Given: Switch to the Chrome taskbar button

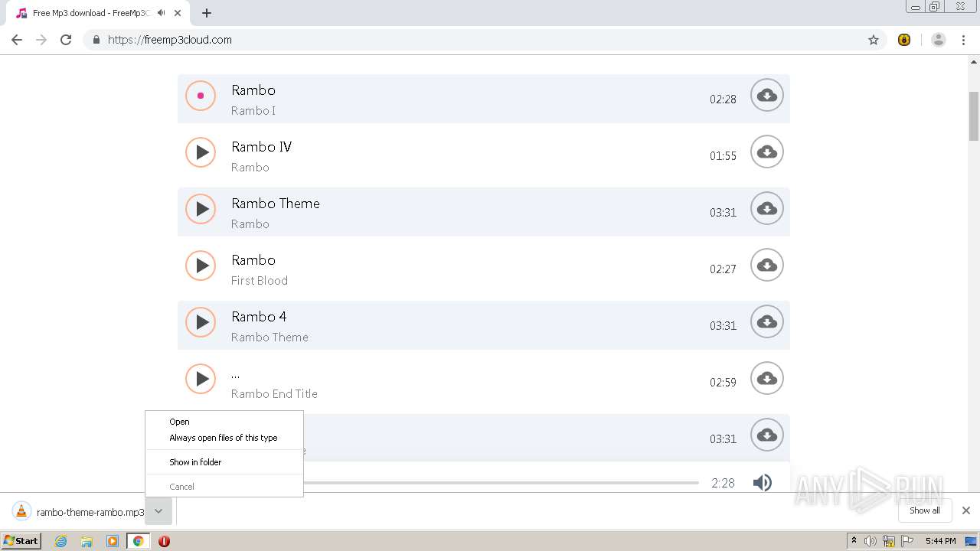Looking at the screenshot, I should coord(138,541).
